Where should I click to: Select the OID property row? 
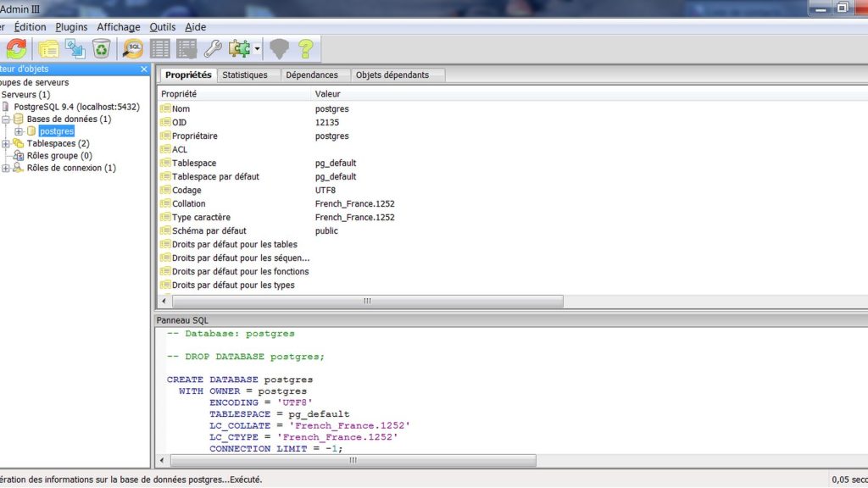point(513,122)
